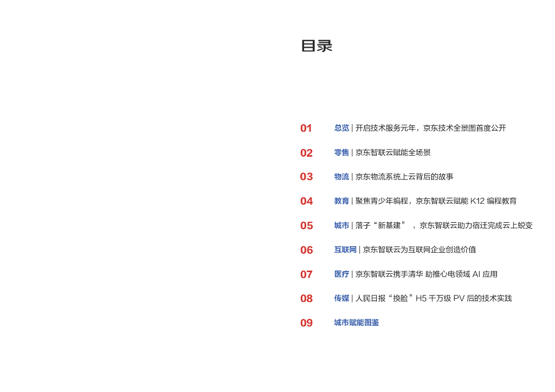Viewport: 555px width, 392px height.
Task: Click the 目录 heading
Action: pos(317,46)
